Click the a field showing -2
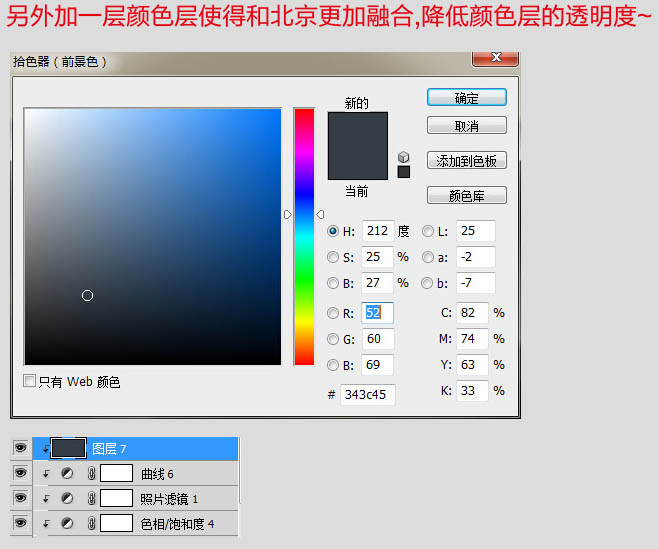 point(476,257)
